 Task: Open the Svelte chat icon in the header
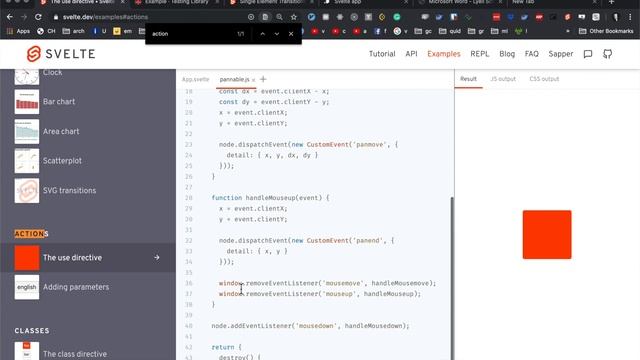(x=588, y=54)
